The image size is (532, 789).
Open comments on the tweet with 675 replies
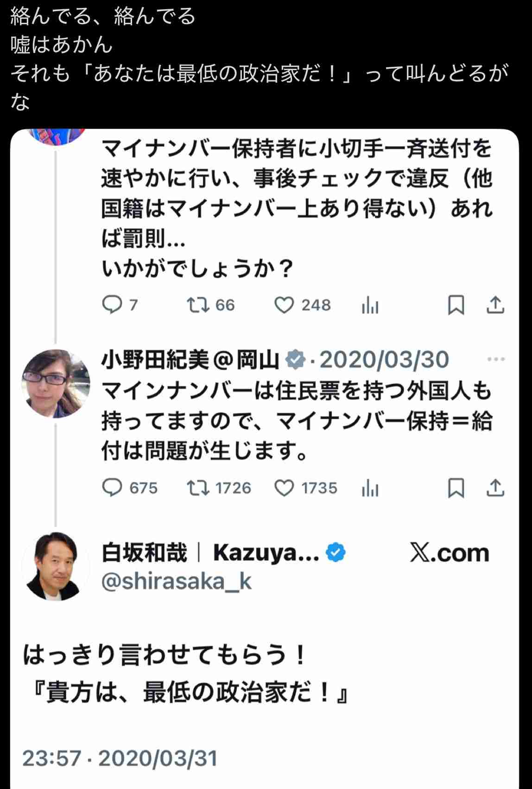[x=111, y=488]
